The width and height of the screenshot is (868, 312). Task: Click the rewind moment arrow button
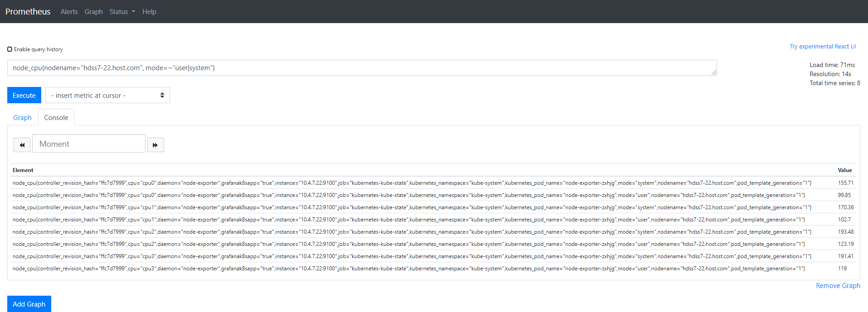tap(22, 145)
